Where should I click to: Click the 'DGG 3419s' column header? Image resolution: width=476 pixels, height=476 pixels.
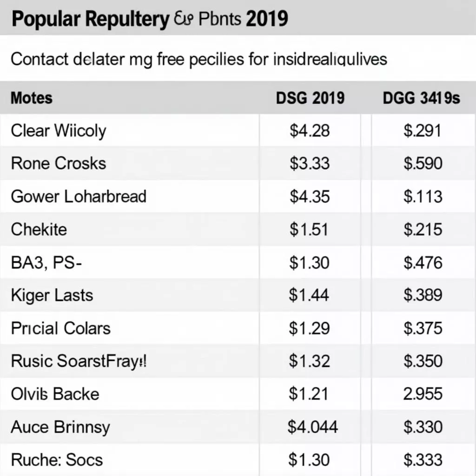point(421,98)
